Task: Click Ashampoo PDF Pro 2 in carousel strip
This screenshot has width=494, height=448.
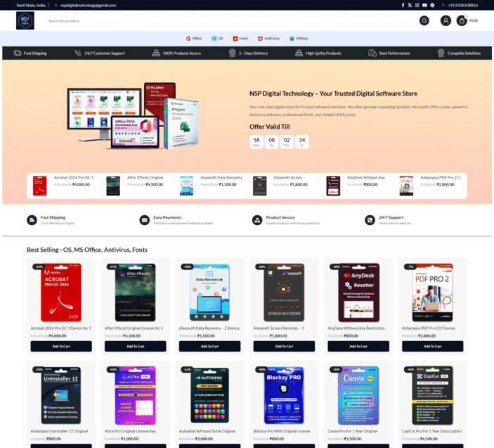Action: (441, 177)
